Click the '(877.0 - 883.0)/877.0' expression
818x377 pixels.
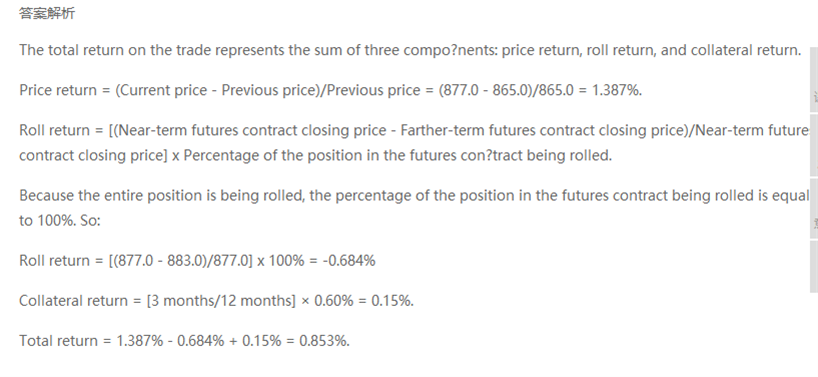(182, 261)
